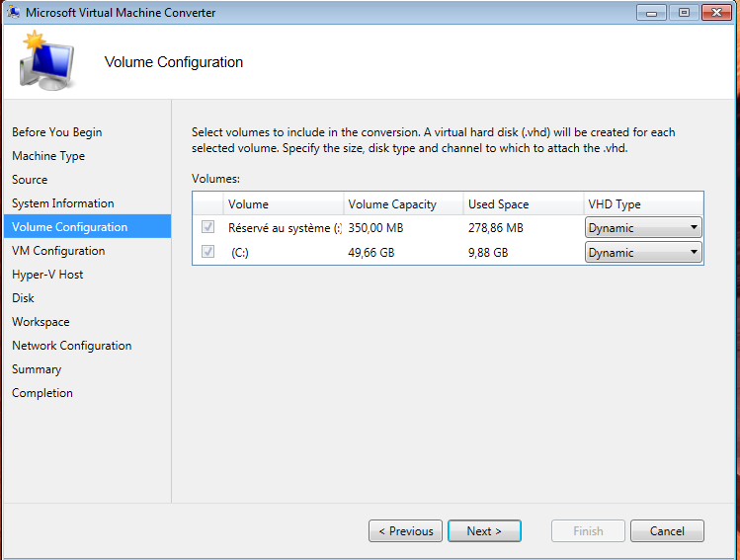Screen dimensions: 740x560
Task: Select the VM Configuration step
Action: 58,251
